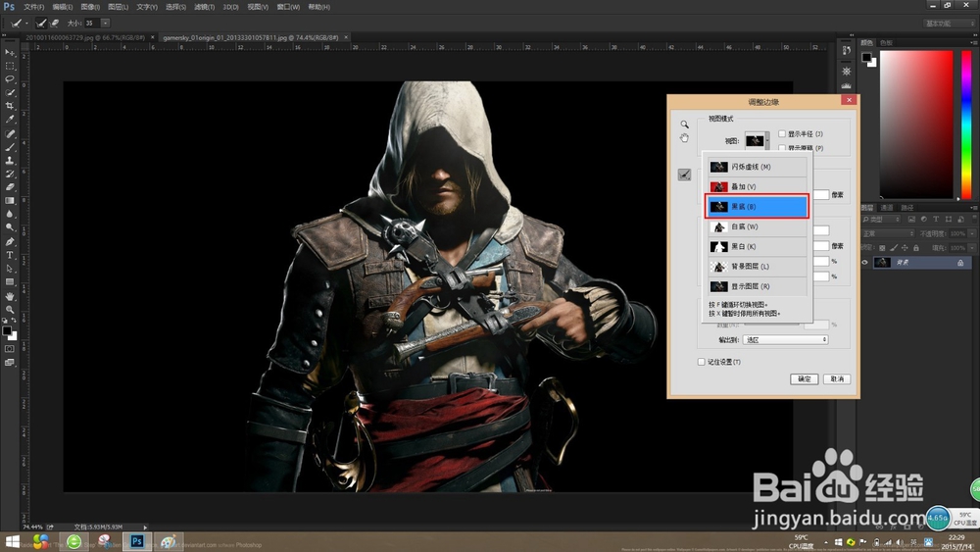Click 确定 button in dialog
980x552 pixels.
point(805,378)
